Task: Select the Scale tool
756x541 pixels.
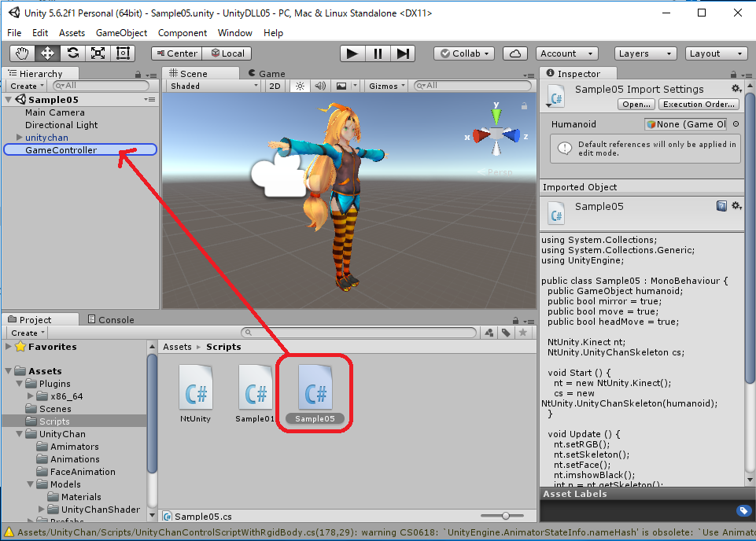Action: (x=98, y=53)
